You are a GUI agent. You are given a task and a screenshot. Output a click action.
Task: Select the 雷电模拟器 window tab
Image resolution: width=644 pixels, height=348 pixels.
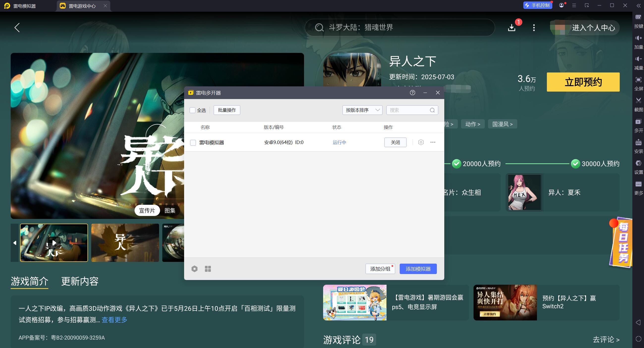[25, 6]
